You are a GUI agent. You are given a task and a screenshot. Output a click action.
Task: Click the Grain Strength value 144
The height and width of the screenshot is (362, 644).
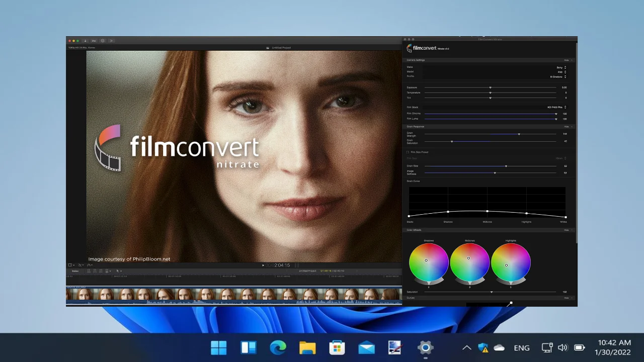click(565, 134)
